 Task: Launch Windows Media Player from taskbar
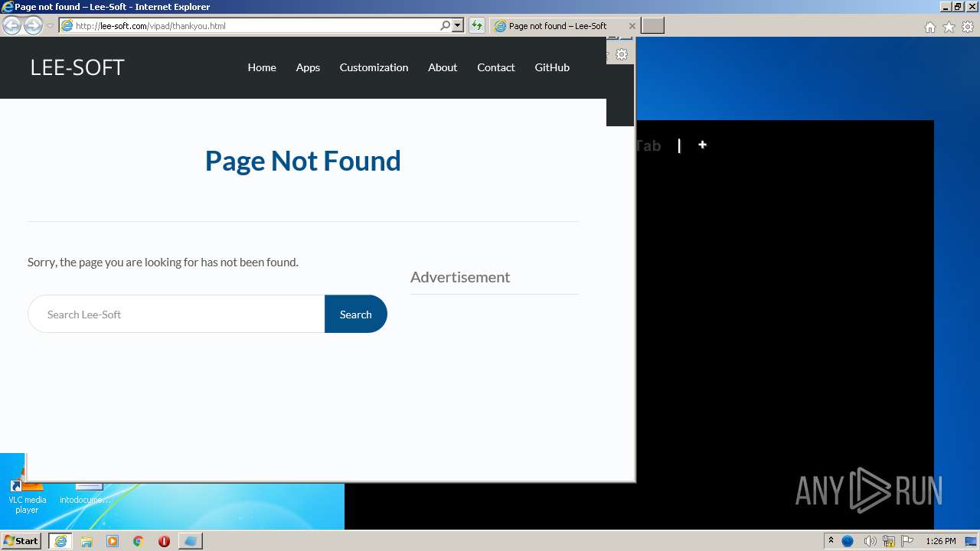(113, 541)
